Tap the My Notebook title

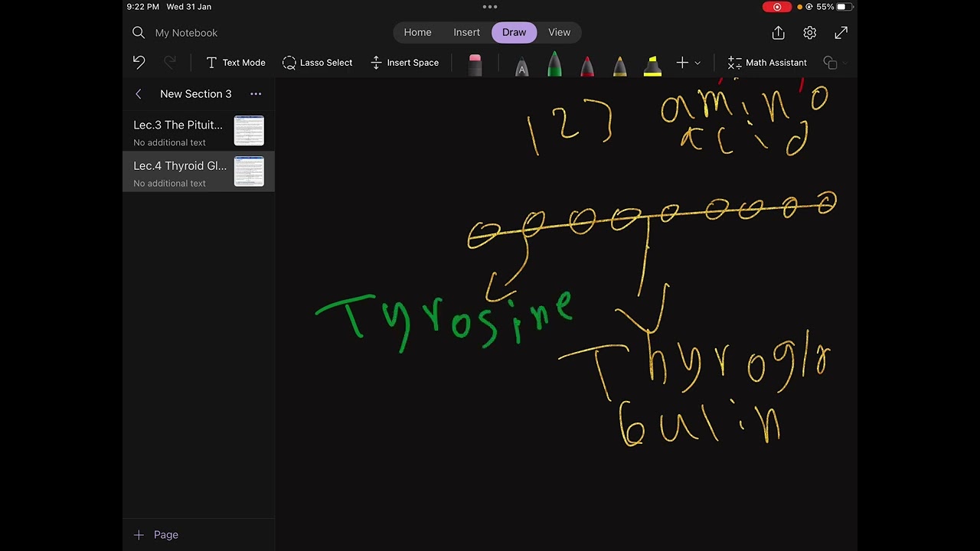point(186,33)
